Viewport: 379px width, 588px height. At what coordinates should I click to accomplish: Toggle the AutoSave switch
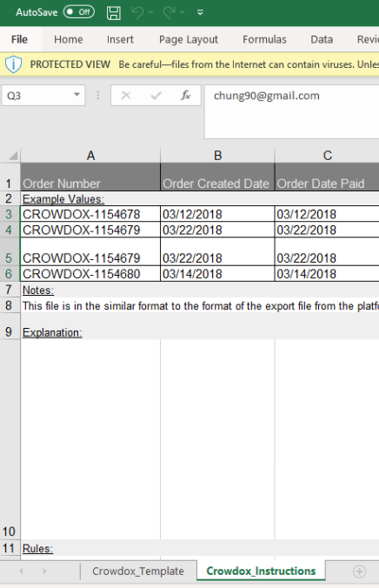click(79, 12)
